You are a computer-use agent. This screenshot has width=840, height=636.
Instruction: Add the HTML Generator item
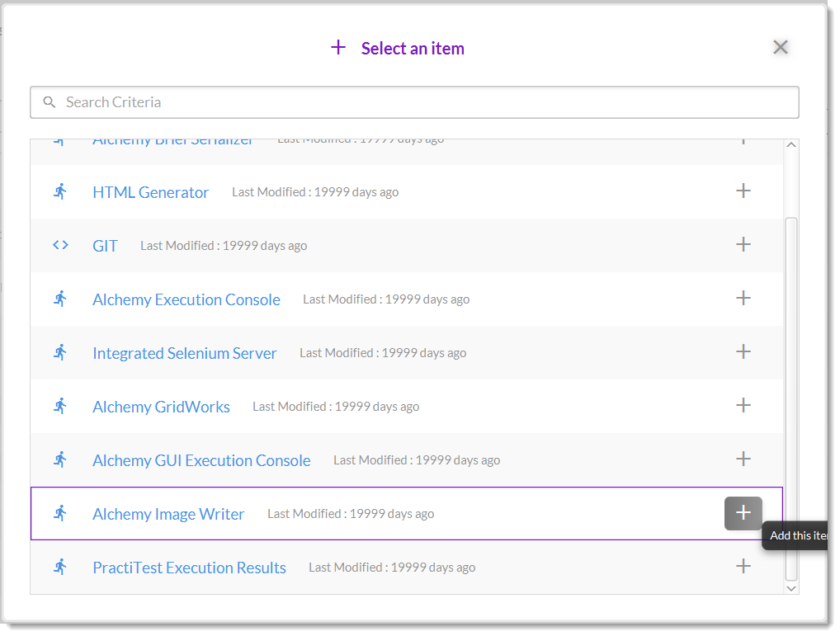tap(743, 191)
